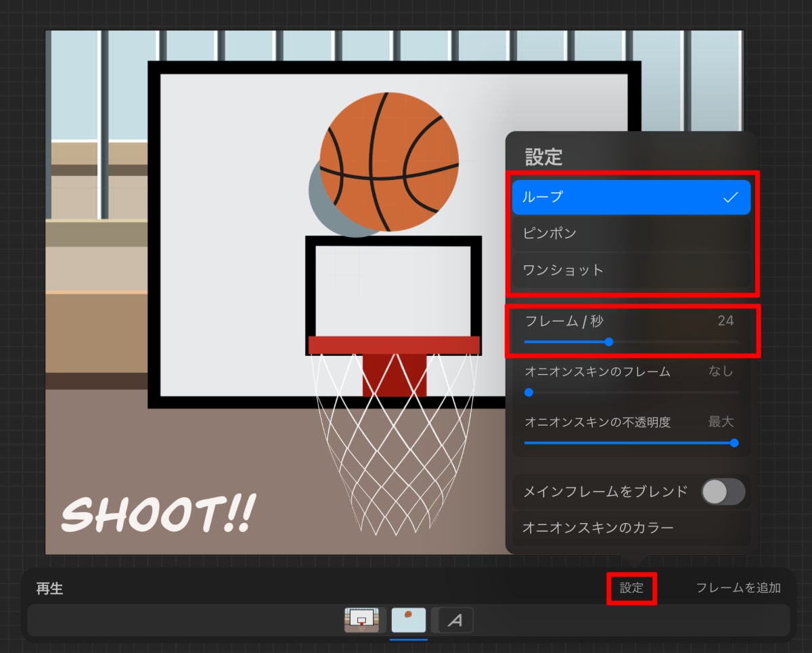Viewport: 812px width, 653px height.
Task: Click the frames per second value 24
Action: (725, 321)
